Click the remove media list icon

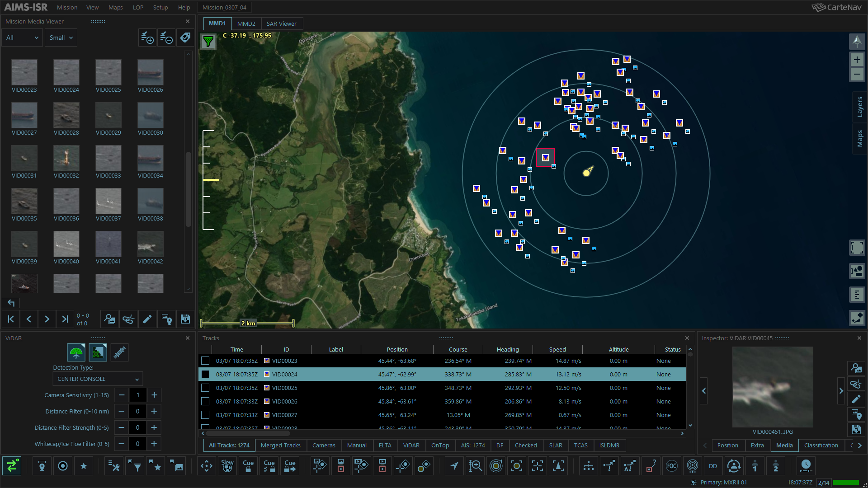coord(166,38)
